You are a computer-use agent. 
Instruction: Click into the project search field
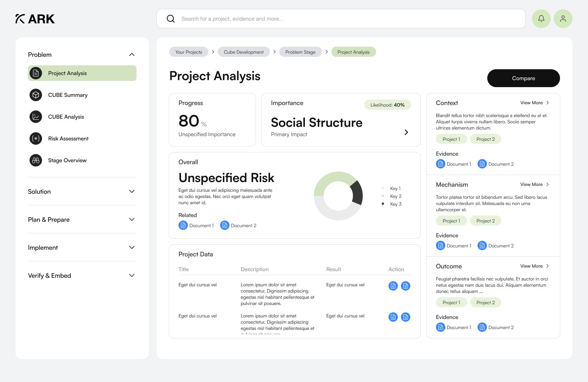341,19
